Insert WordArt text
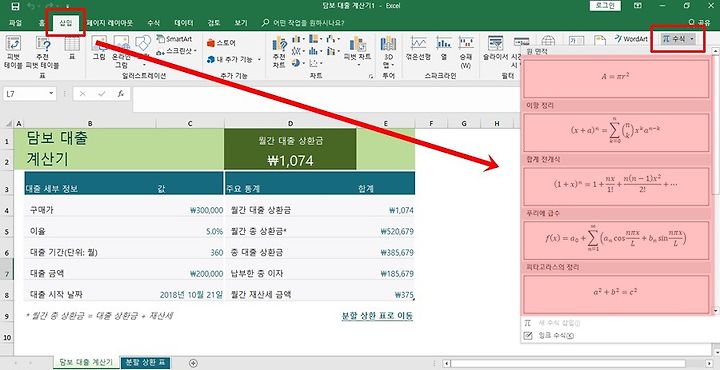This screenshot has height=370, width=720. pos(631,39)
